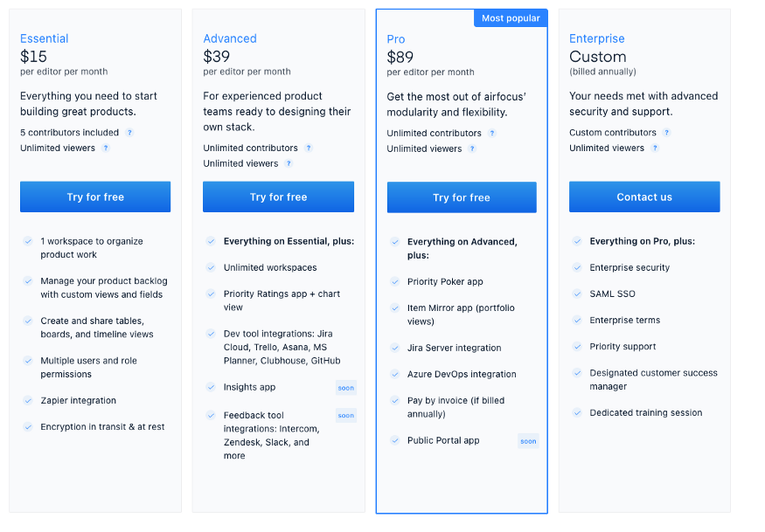The image size is (765, 532).
Task: Click 'Try for free' under the Essential plan
Action: (94, 197)
